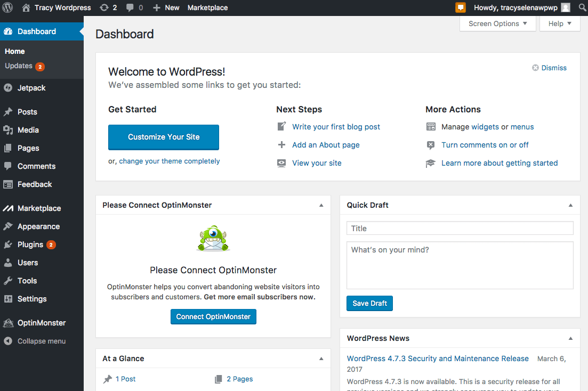The image size is (588, 391).
Task: Click the Plugins plug icon in sidebar
Action: 8,245
